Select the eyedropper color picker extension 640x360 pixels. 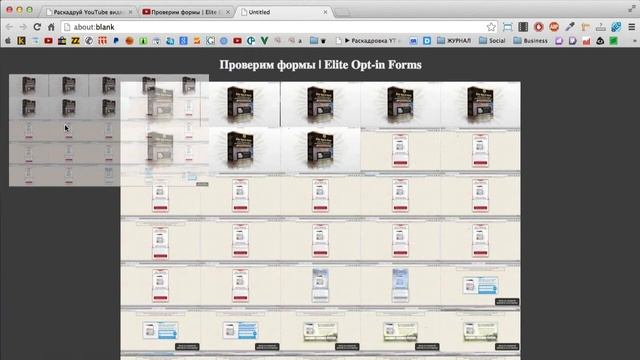570,27
